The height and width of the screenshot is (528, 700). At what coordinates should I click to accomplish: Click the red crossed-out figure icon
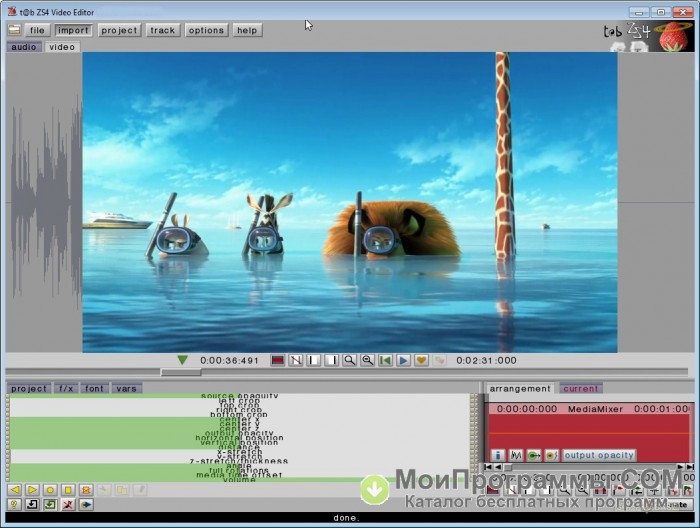click(x=68, y=505)
